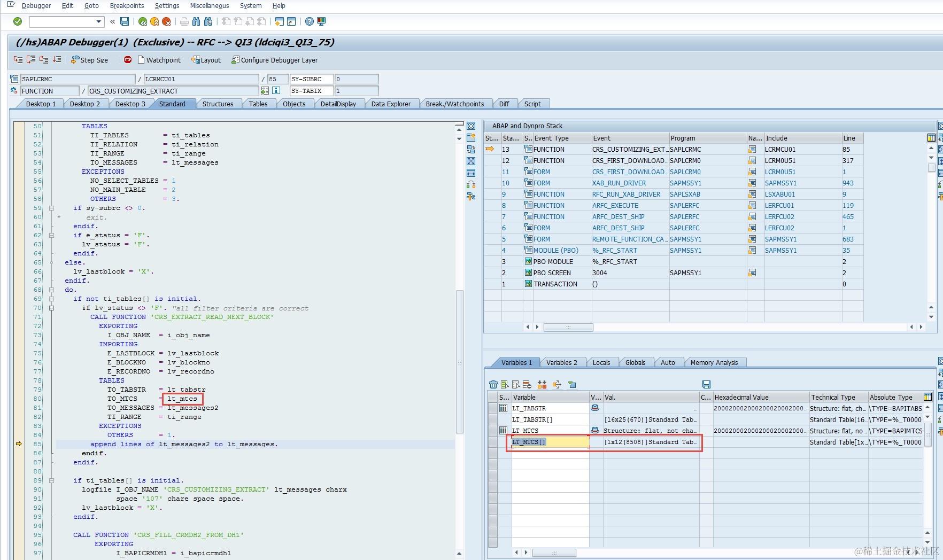The height and width of the screenshot is (560, 943).
Task: Click the stack table horizontal scrollbar thumb
Action: (x=568, y=327)
